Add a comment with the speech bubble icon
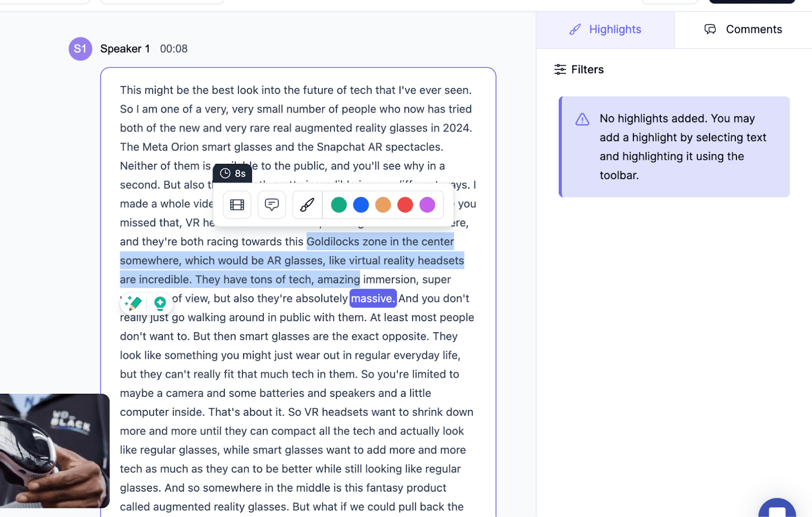This screenshot has height=517, width=812. click(272, 204)
